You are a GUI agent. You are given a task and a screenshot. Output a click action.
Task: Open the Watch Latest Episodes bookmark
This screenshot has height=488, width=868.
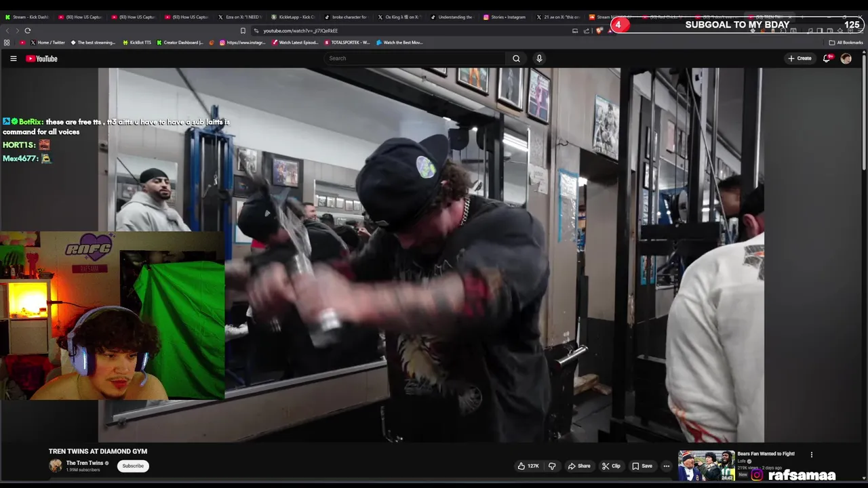pos(295,43)
